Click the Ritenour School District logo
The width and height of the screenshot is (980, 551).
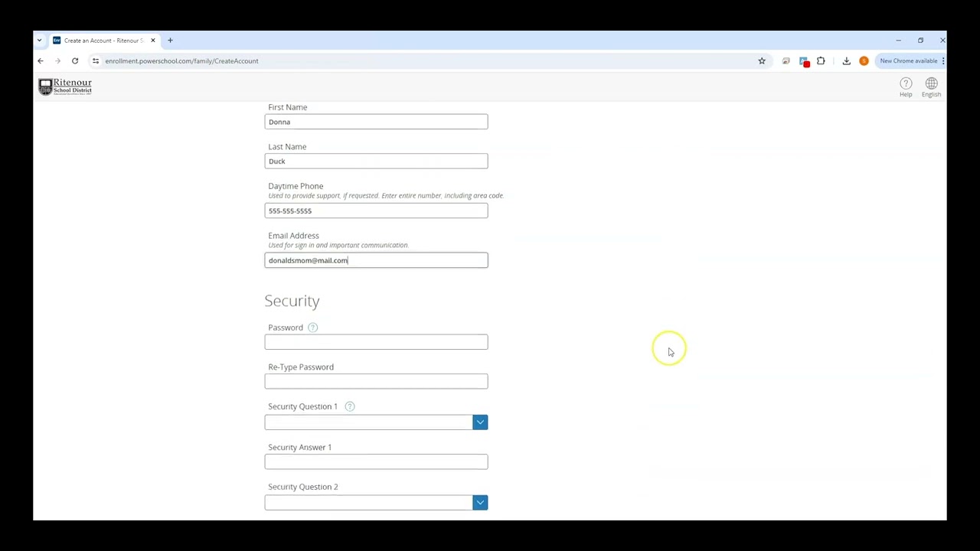[65, 86]
